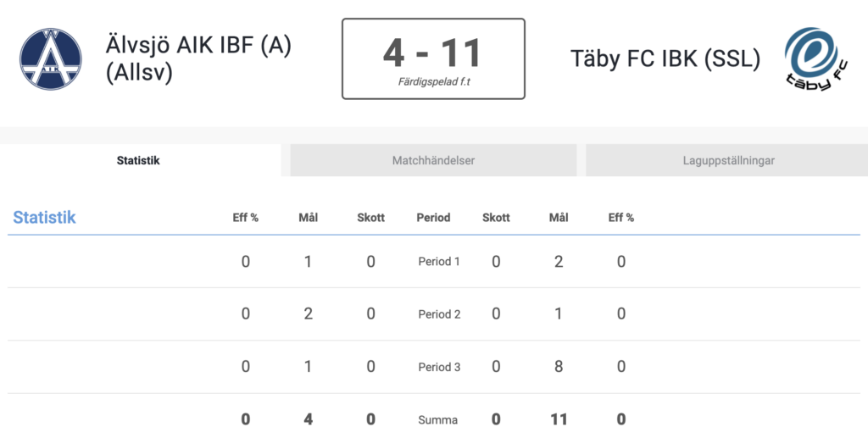Click the left Eff % column header
Screen dimensions: 868x438
point(245,218)
